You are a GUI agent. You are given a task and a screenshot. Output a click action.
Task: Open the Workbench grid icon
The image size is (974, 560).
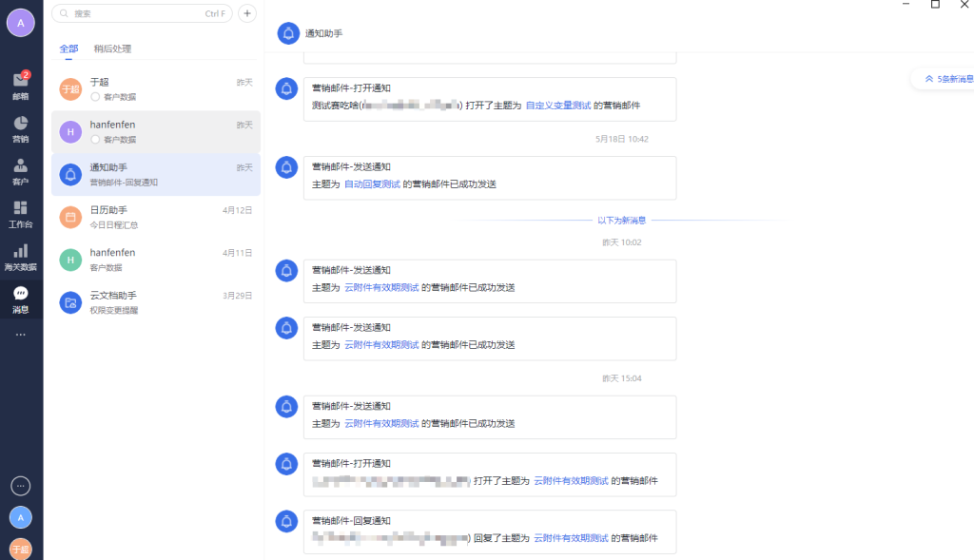click(20, 214)
